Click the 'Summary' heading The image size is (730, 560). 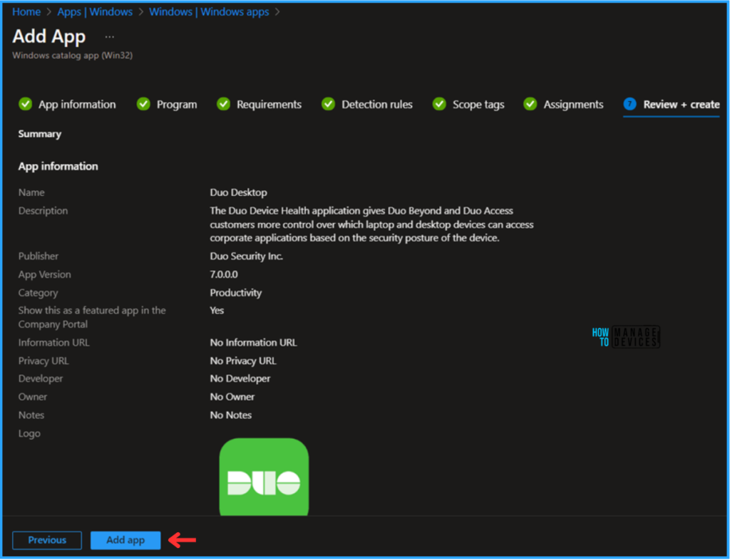(40, 134)
